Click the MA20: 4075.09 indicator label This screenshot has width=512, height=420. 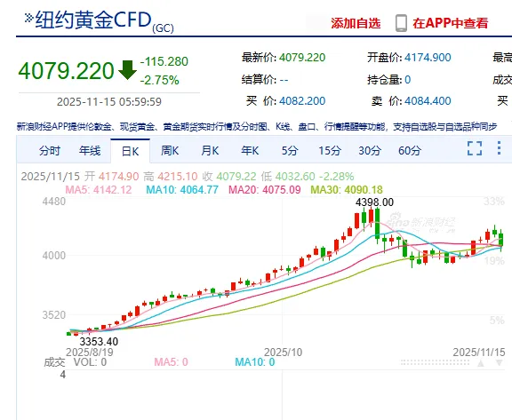[265, 190]
